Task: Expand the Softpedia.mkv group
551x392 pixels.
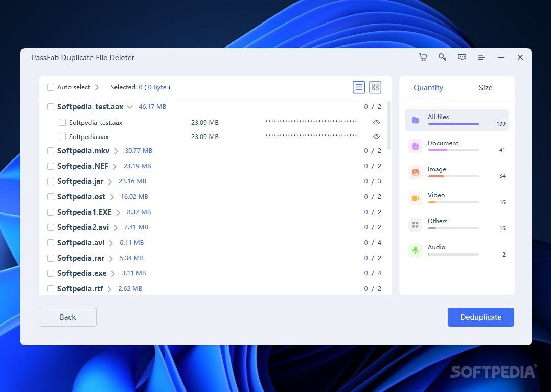Action: click(116, 151)
